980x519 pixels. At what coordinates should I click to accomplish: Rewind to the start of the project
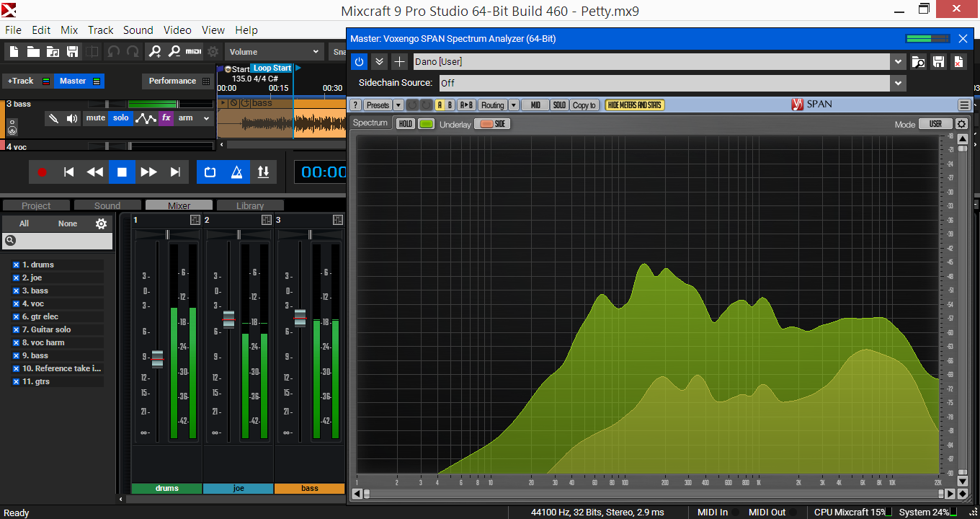[68, 172]
